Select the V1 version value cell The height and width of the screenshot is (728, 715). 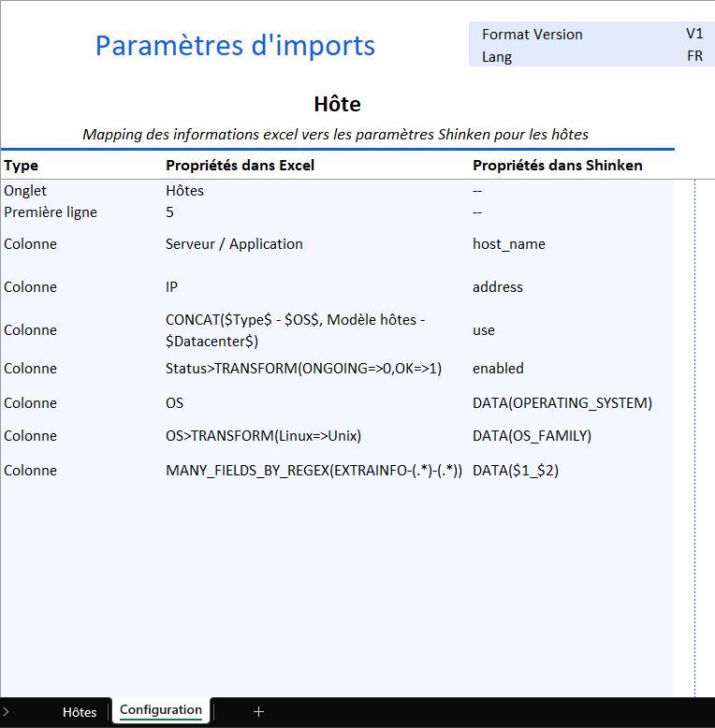(x=693, y=34)
